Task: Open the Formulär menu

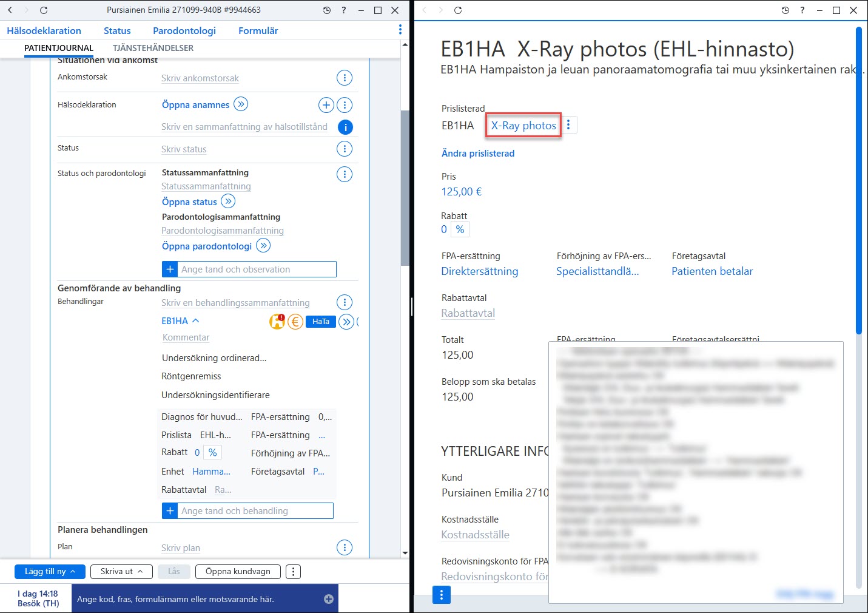Action: pos(258,30)
